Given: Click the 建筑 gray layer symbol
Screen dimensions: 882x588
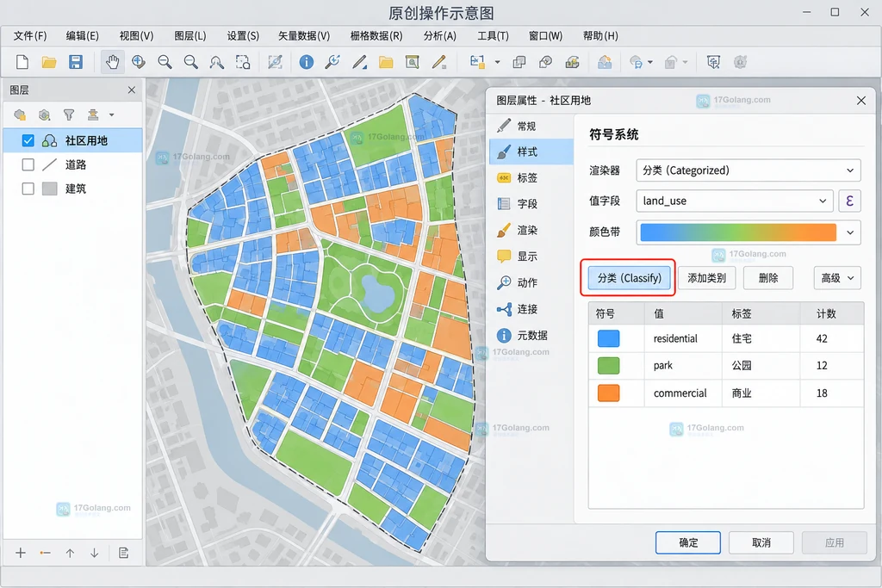Looking at the screenshot, I should coord(49,189).
